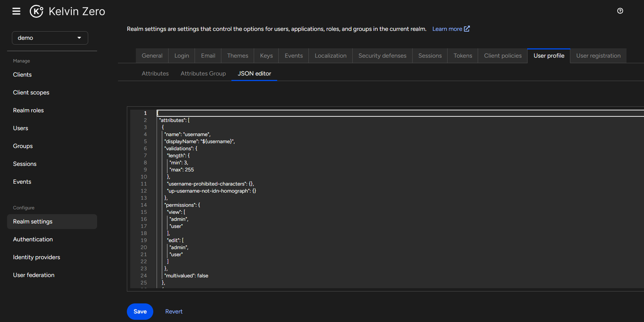Open the Themes tab

[238, 56]
